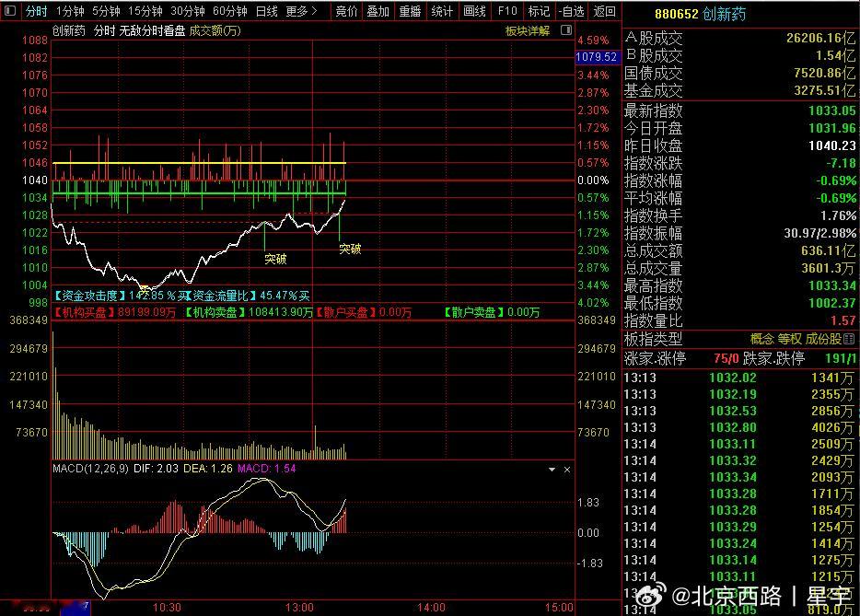Click the 机构卖盘 value label
This screenshot has height=616, width=860.
(248, 313)
